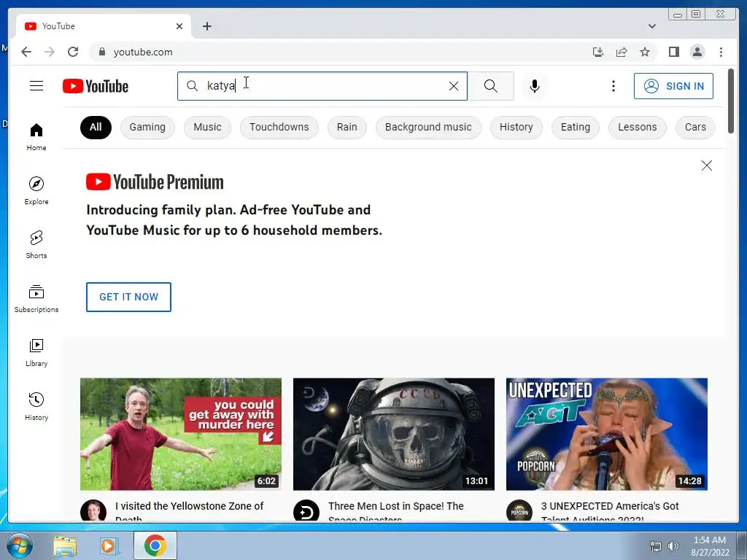Open the Chrome profile avatar

point(697,52)
